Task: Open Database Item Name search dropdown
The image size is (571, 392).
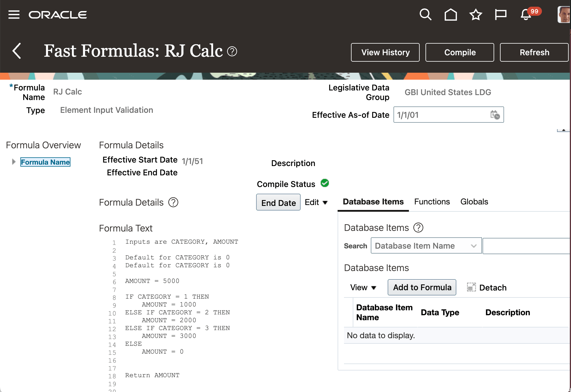Action: pyautogui.click(x=426, y=246)
